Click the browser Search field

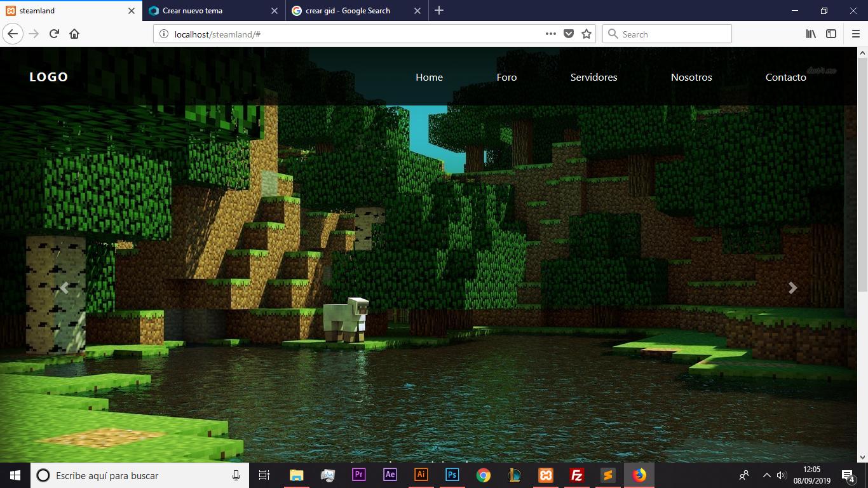[667, 34]
